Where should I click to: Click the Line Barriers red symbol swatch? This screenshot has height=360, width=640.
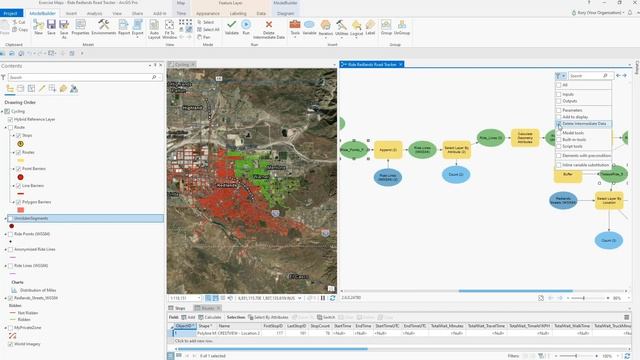(20, 194)
